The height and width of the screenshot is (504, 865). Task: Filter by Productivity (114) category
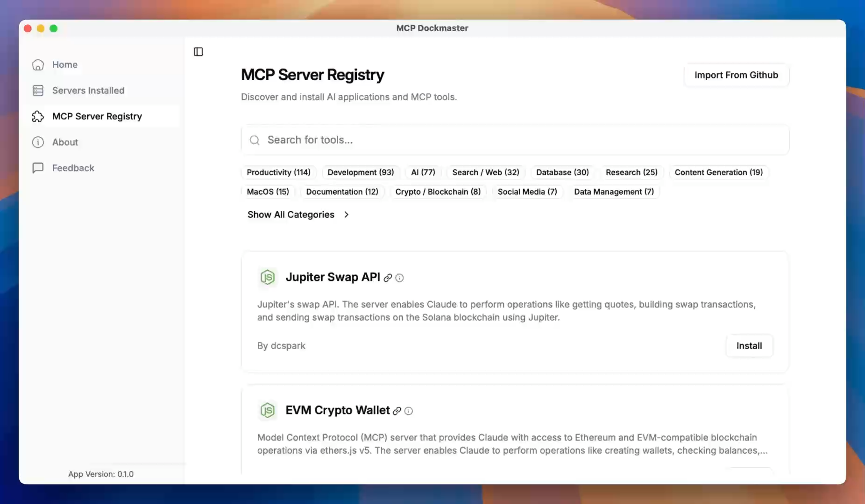(x=279, y=172)
